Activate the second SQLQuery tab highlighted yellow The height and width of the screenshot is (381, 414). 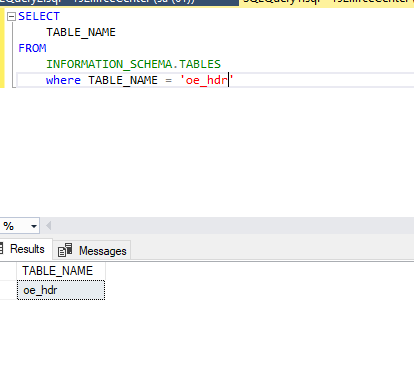point(327,3)
